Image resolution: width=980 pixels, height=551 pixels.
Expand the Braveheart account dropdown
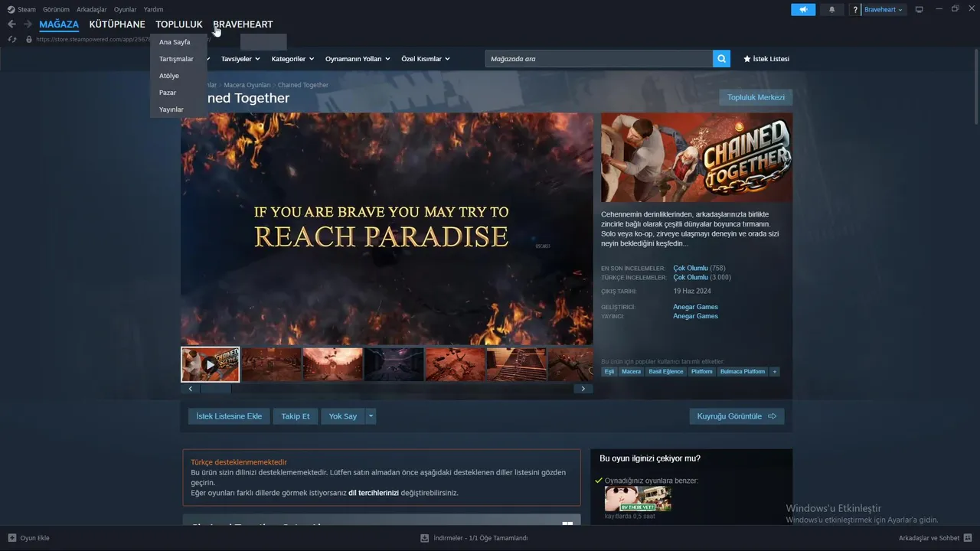coord(884,10)
